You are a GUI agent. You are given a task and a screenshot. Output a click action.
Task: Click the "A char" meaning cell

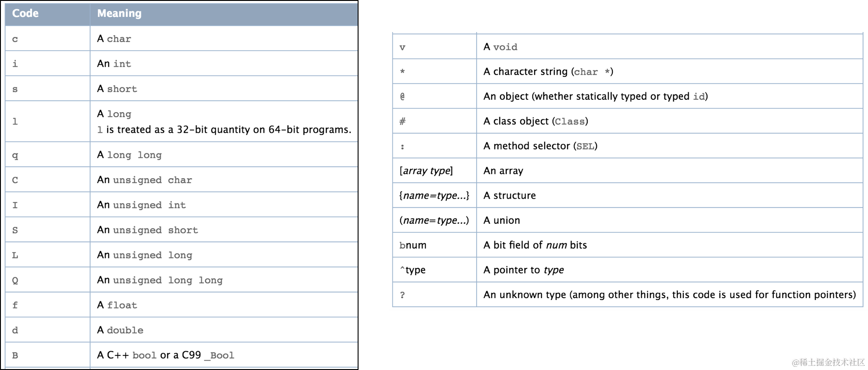point(114,39)
